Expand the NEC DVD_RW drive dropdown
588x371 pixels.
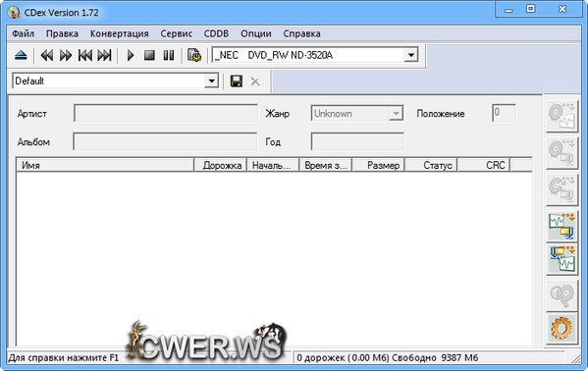coord(411,55)
